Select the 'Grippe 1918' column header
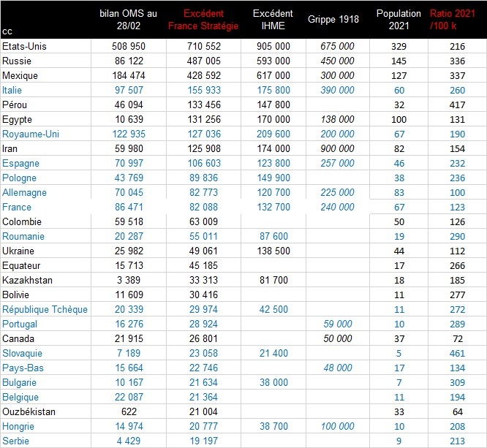 click(x=333, y=20)
